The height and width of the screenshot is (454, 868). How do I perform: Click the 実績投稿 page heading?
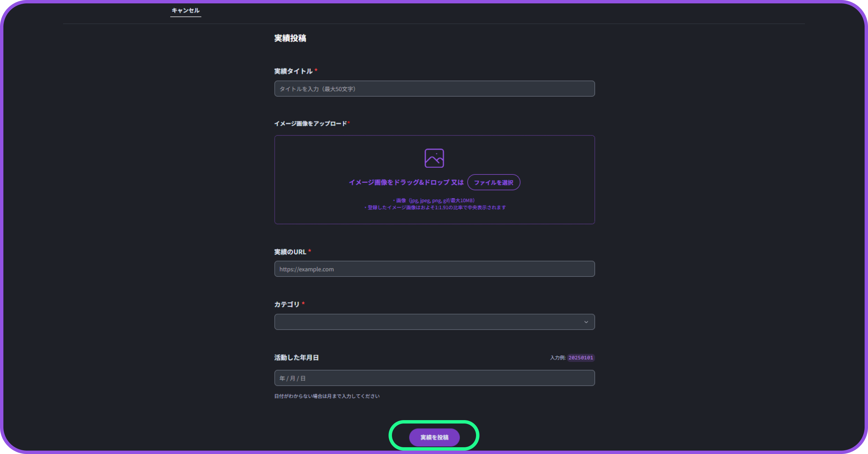click(290, 38)
